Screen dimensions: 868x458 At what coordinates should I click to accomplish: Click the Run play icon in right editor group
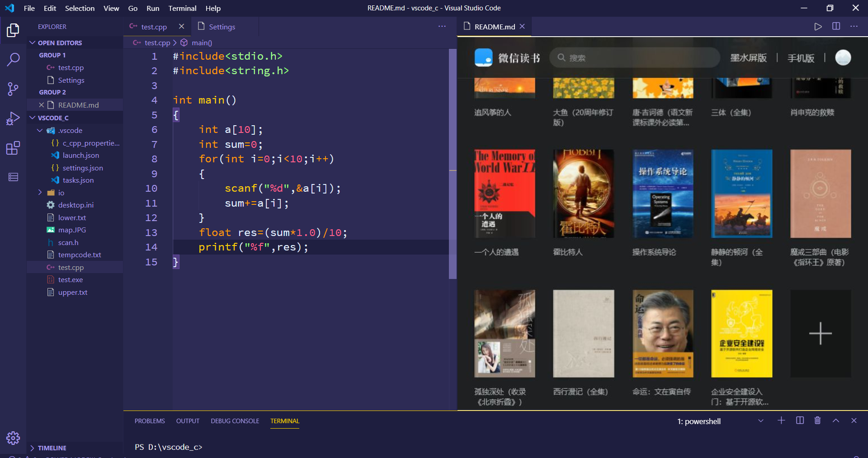pos(818,27)
